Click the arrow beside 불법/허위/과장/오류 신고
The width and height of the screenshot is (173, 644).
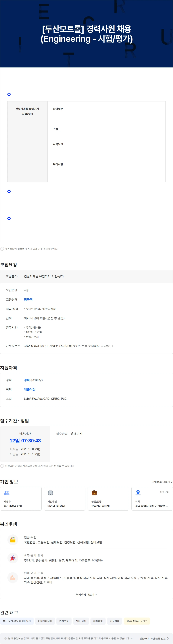point(168,638)
